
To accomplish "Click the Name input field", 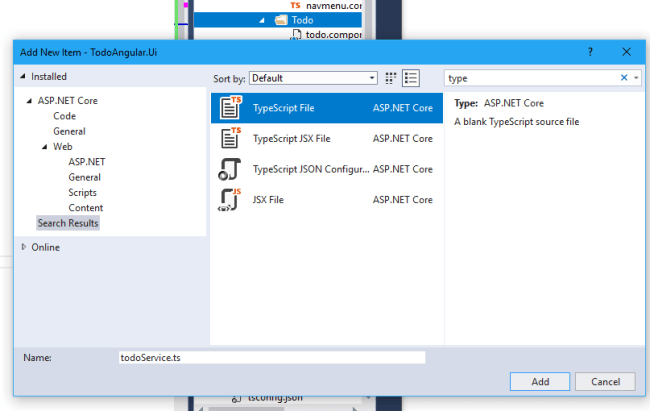I will [272, 357].
